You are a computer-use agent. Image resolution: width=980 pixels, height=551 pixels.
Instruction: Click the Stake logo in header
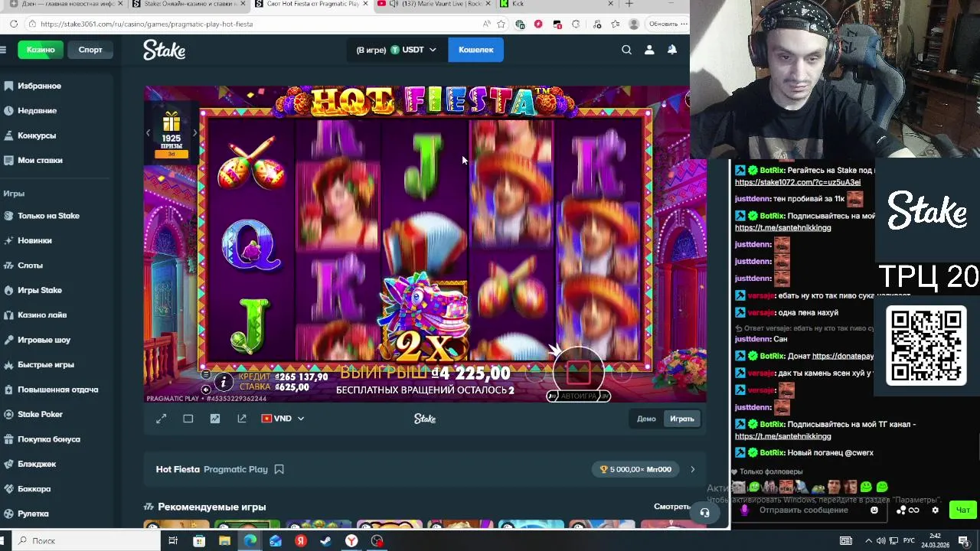[164, 50]
